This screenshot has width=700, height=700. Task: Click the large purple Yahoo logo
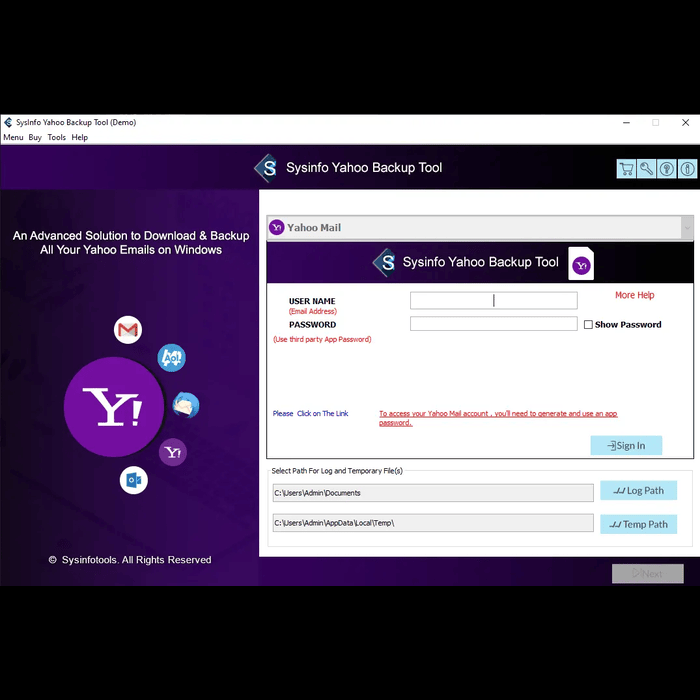coord(114,407)
